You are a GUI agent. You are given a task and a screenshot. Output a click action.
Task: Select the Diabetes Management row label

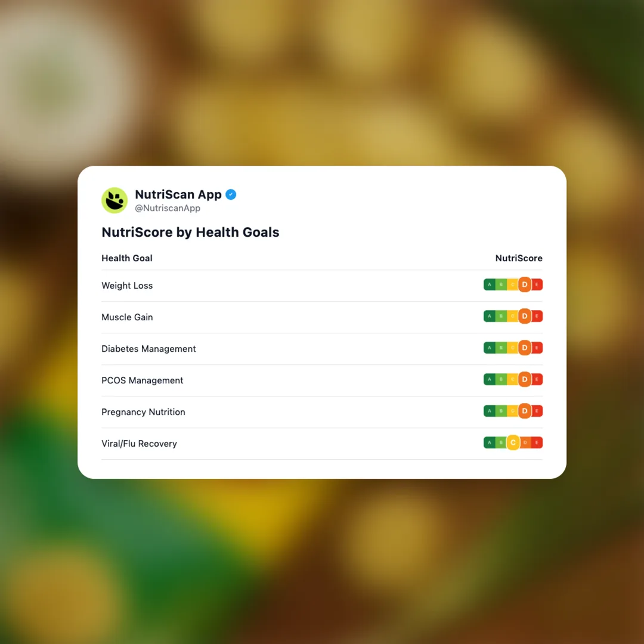coord(148,349)
